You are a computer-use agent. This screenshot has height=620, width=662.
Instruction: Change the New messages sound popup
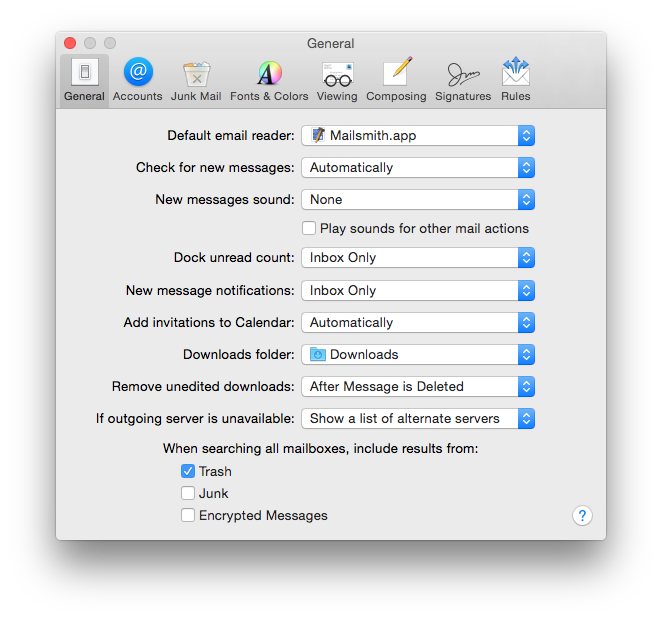coord(418,200)
